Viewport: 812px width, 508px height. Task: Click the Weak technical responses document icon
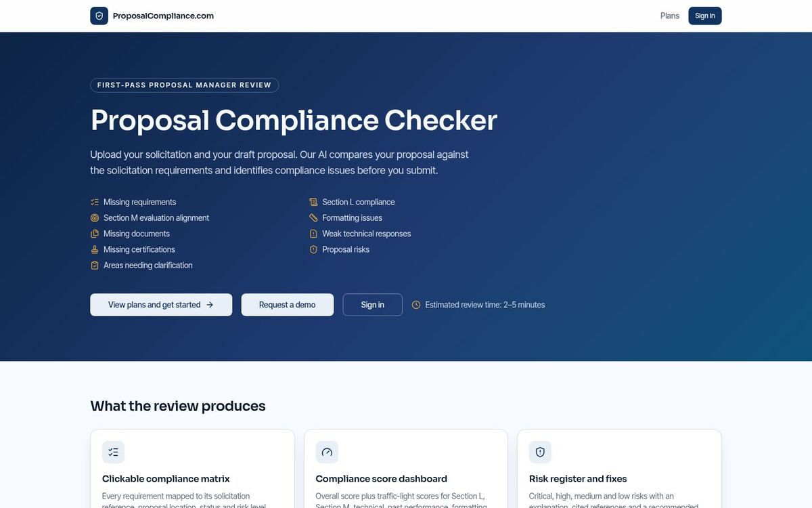pos(313,234)
